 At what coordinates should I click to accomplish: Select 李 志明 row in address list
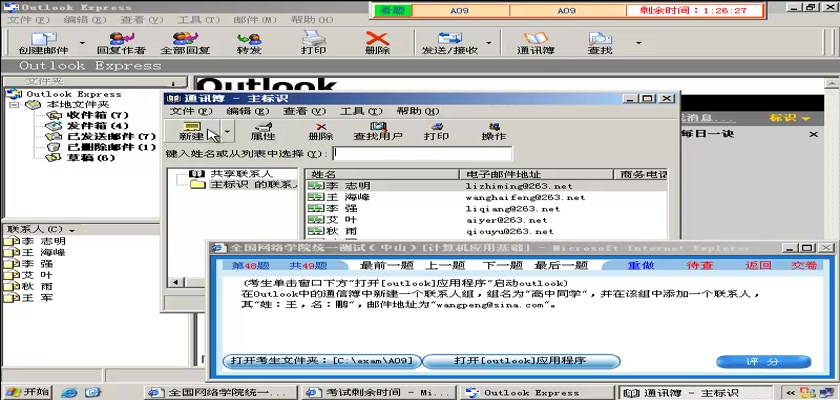(486, 186)
